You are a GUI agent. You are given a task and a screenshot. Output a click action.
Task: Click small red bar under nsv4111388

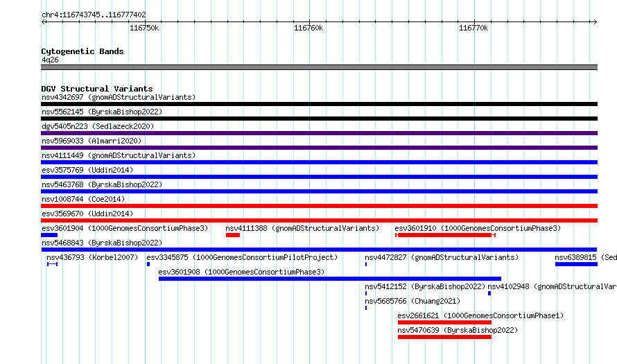coord(233,235)
